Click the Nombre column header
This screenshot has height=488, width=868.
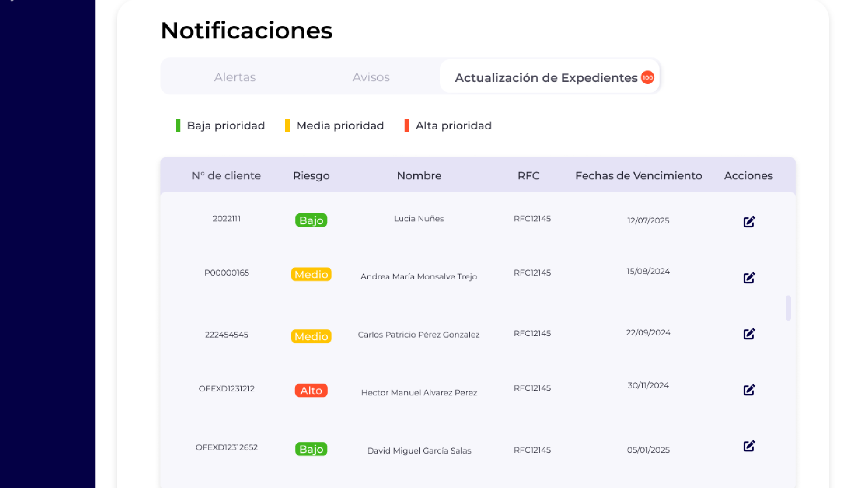click(419, 176)
